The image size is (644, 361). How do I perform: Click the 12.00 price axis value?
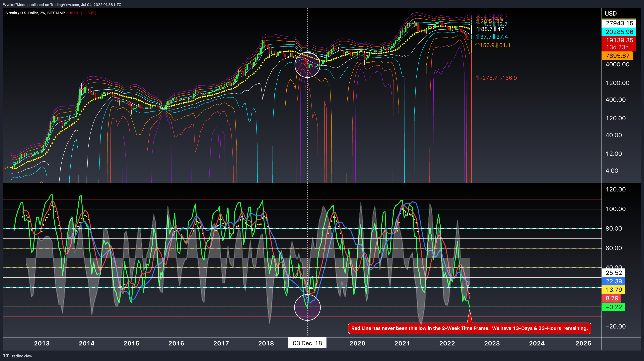click(614, 154)
